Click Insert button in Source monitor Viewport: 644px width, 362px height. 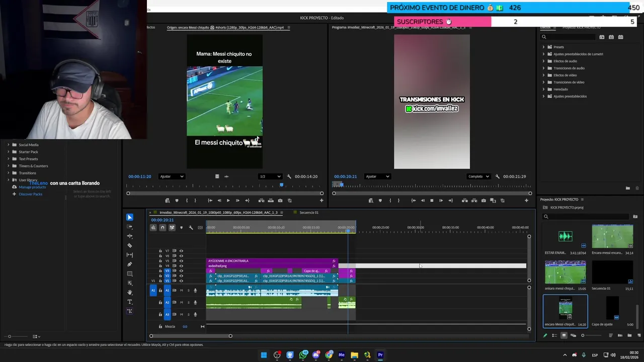coord(261,201)
